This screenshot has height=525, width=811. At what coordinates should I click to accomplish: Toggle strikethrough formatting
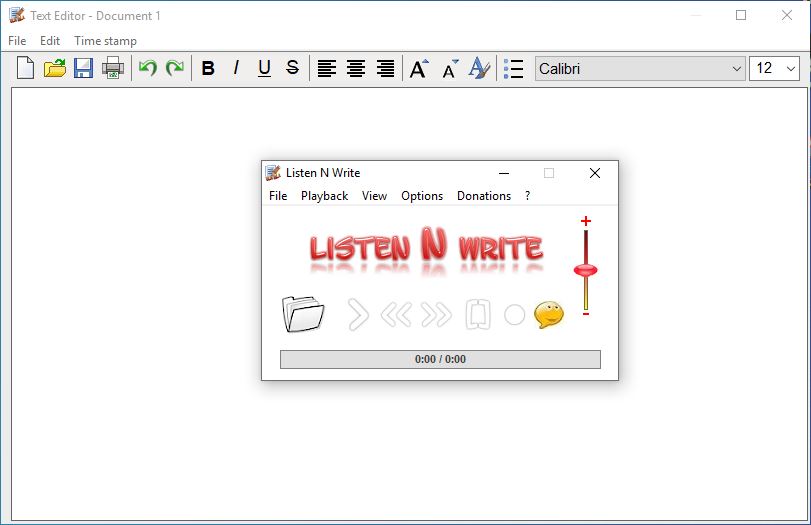(292, 68)
